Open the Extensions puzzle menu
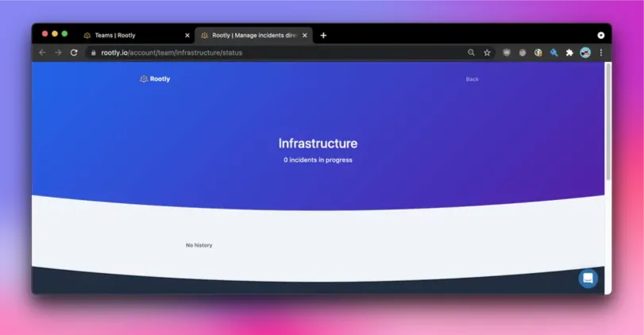 [569, 52]
